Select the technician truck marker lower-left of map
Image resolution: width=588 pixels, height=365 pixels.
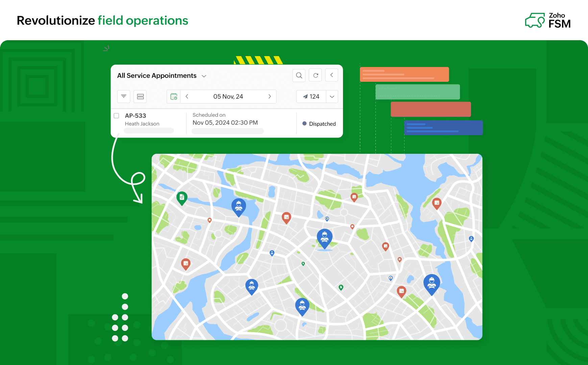click(251, 285)
